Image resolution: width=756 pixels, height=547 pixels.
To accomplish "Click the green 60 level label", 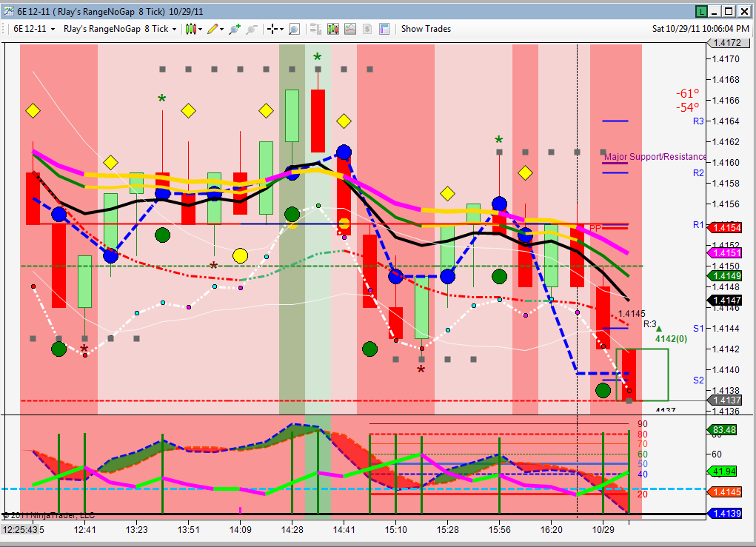I will click(642, 454).
